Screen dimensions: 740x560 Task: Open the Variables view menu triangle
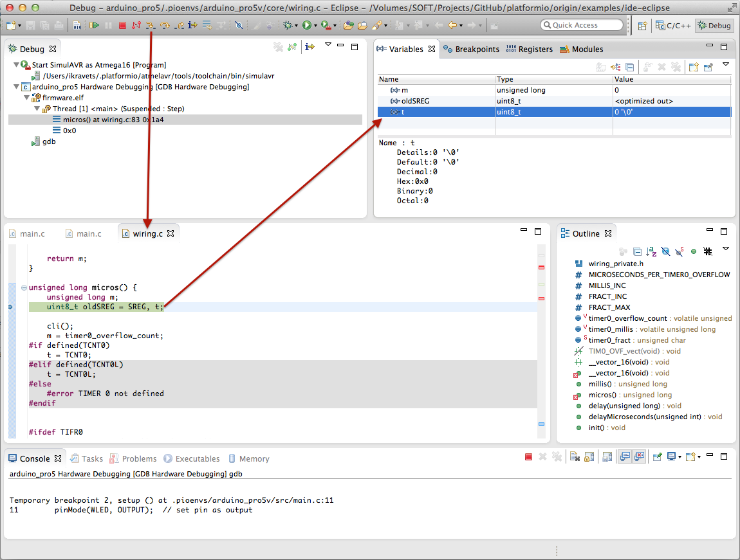726,64
